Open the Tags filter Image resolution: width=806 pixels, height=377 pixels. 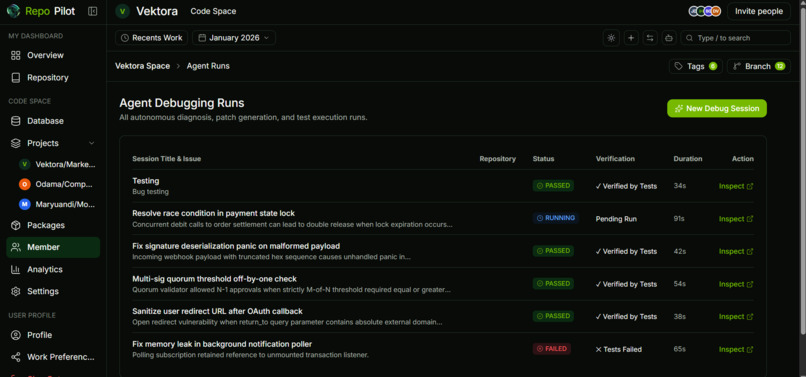click(x=695, y=66)
